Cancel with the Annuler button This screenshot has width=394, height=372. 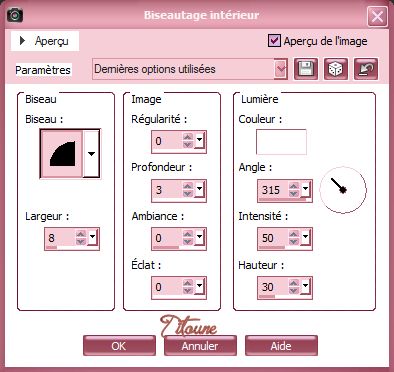tap(200, 346)
